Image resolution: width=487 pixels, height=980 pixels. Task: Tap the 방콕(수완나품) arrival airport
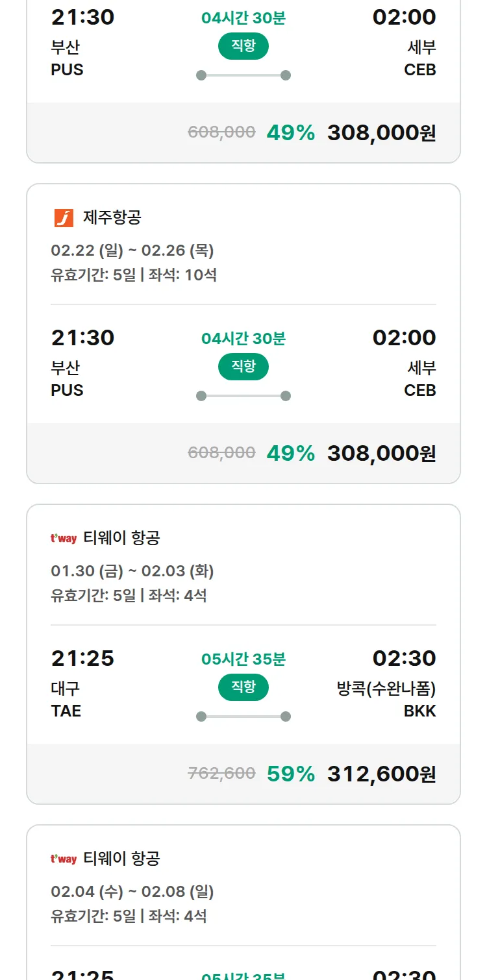pos(386,689)
